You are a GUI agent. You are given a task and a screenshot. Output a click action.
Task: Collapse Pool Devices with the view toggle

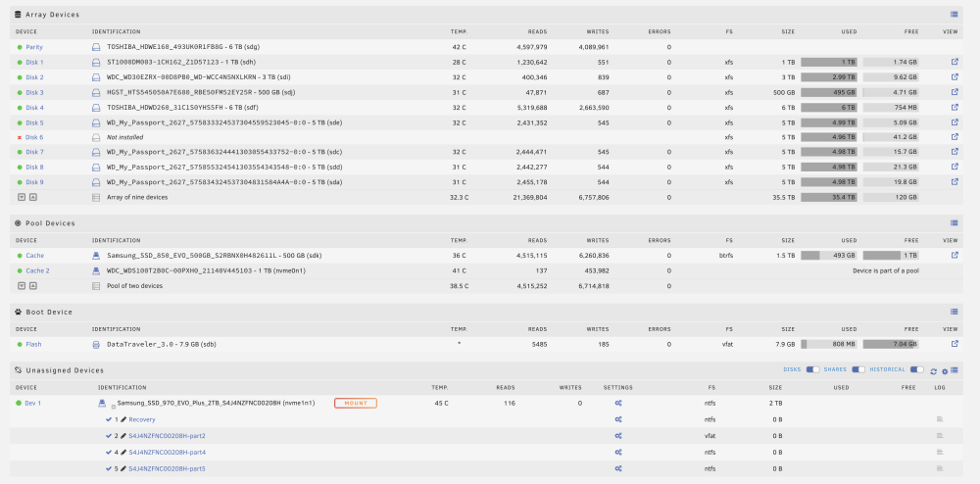tap(955, 223)
